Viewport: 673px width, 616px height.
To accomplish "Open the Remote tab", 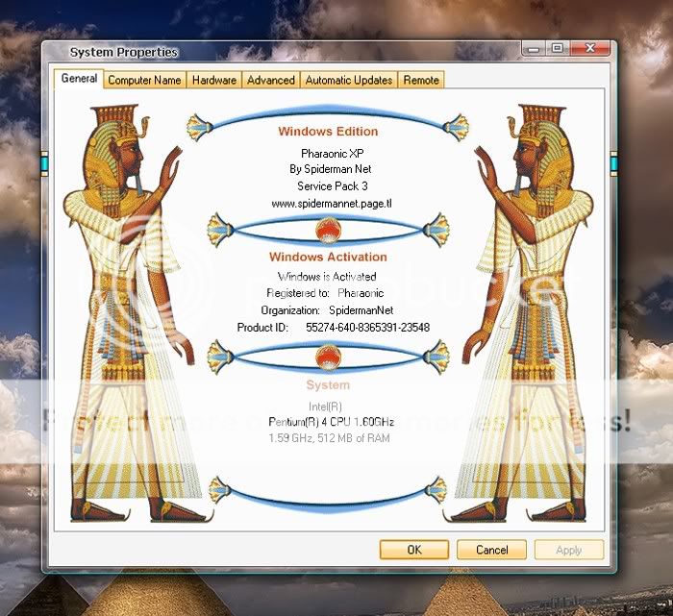I will click(x=421, y=80).
